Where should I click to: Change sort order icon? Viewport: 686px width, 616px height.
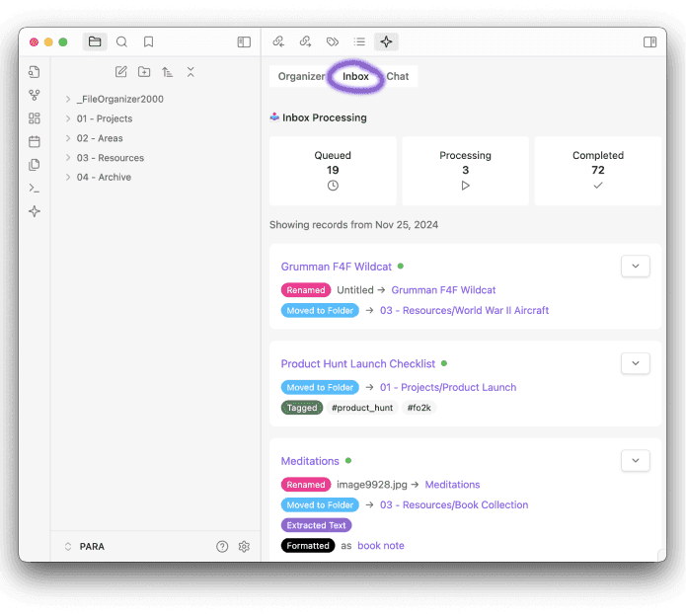pos(167,72)
